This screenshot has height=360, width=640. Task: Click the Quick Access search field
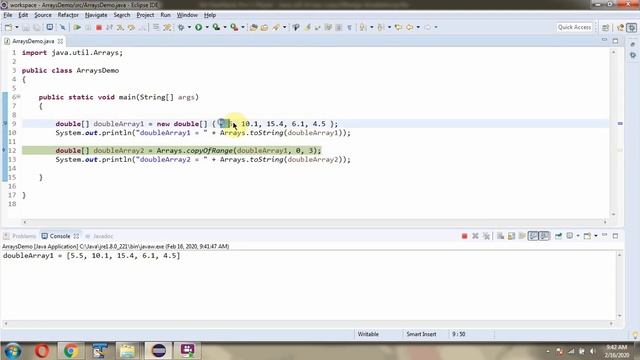pyautogui.click(x=574, y=27)
